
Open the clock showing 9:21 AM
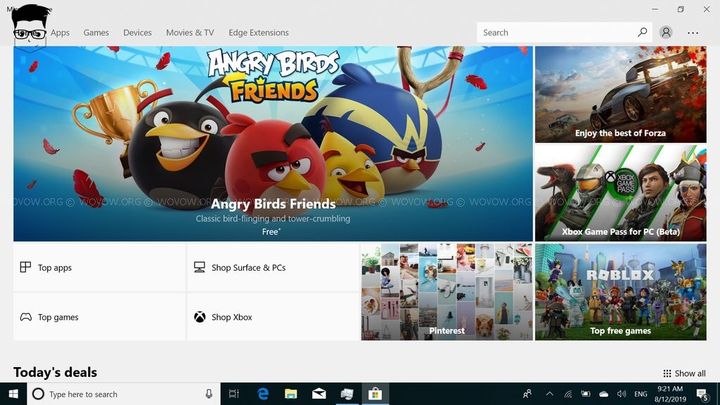[670, 394]
